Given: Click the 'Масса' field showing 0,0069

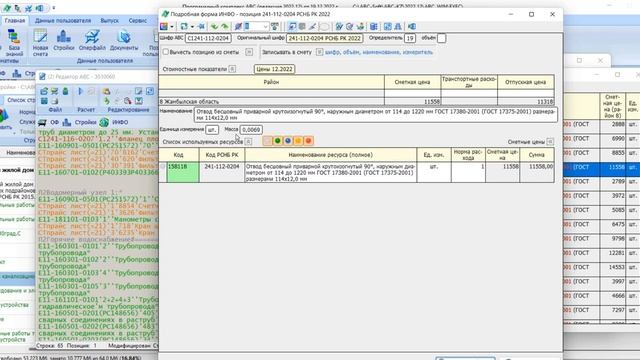Looking at the screenshot, I should coord(251,129).
